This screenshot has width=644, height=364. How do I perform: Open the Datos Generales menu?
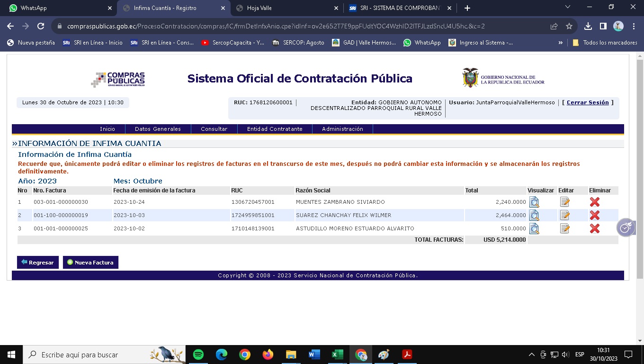tap(158, 129)
